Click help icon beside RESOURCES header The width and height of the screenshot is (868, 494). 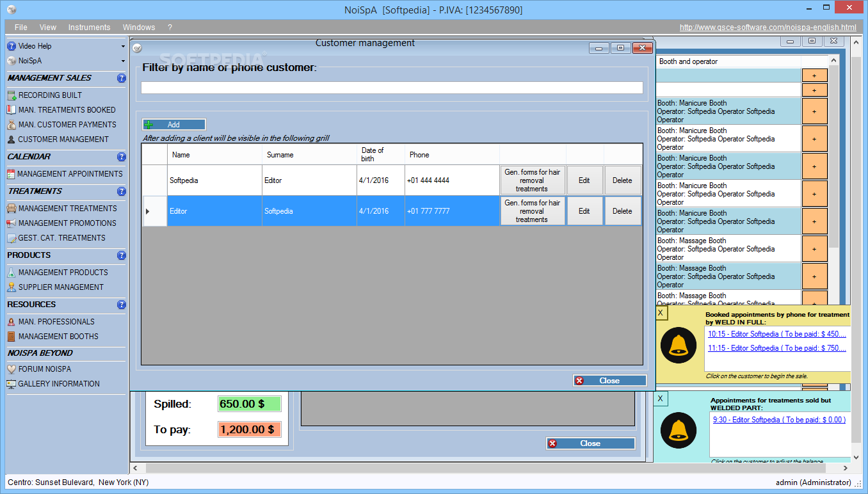coord(122,305)
